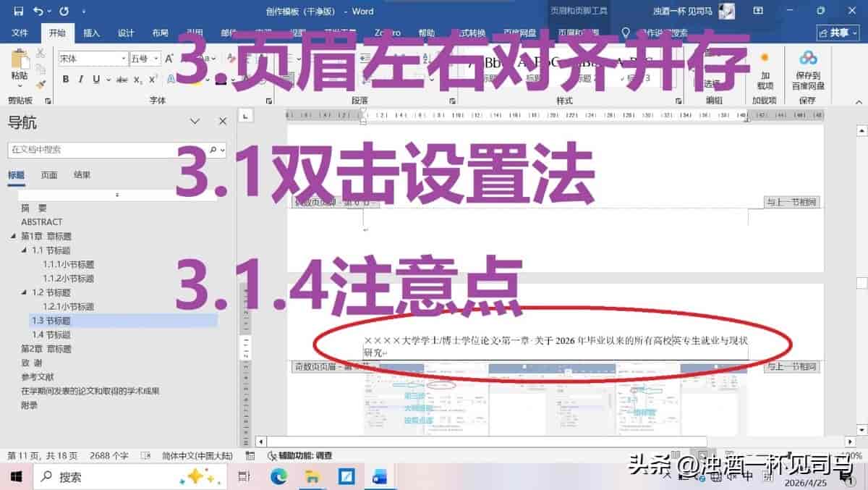This screenshot has width=868, height=490.
Task: Save the document from the quick access toolbar
Action: (18, 11)
